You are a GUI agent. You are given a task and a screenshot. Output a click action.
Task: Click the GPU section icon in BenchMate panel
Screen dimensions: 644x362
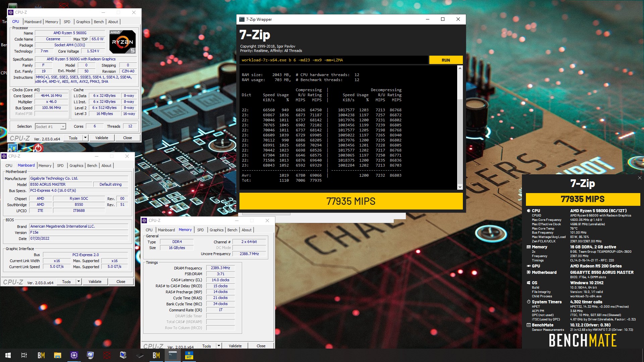(x=529, y=266)
